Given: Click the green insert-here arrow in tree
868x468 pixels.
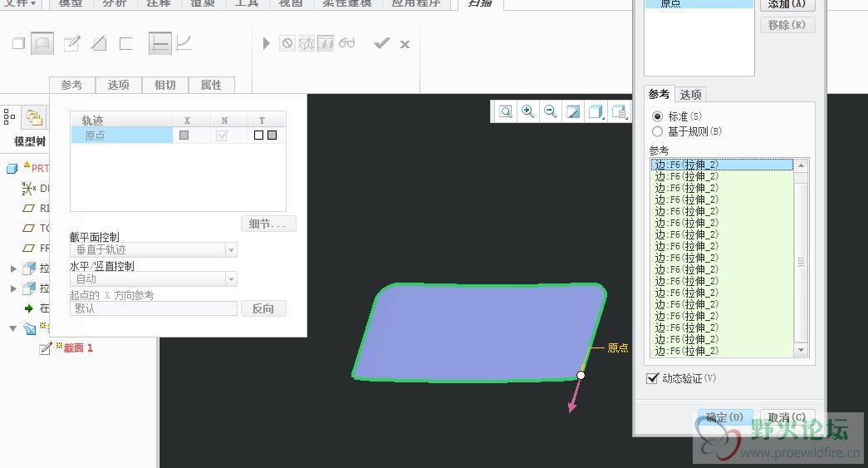Looking at the screenshot, I should 29,308.
